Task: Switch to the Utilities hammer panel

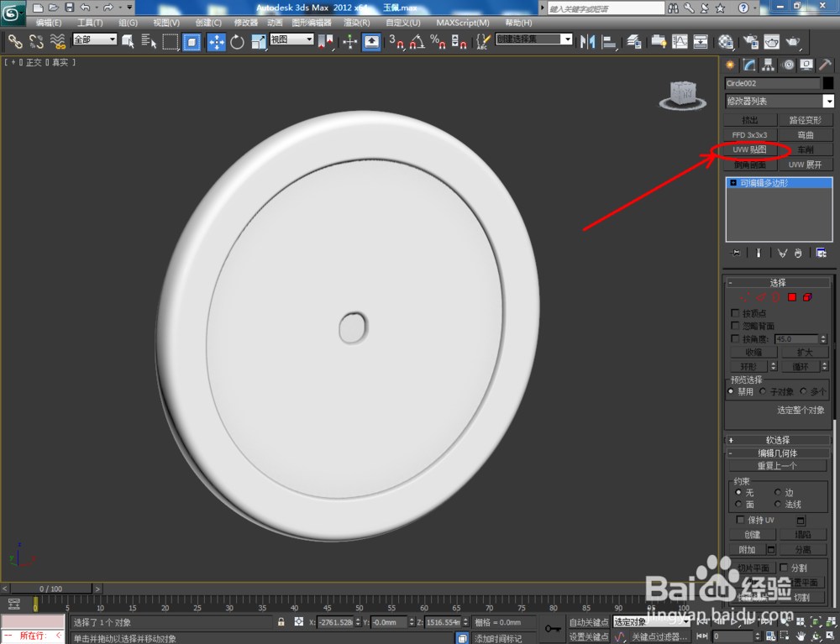Action: pyautogui.click(x=825, y=65)
